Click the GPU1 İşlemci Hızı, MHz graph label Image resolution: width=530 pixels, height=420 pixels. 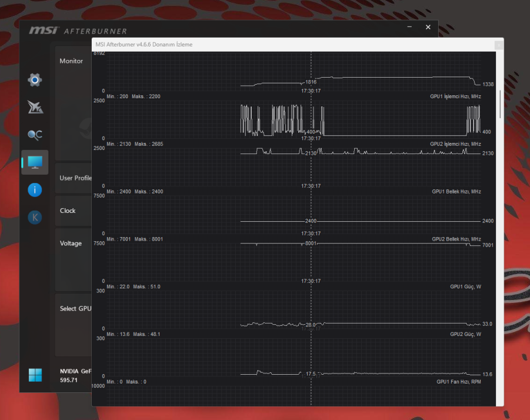(455, 96)
